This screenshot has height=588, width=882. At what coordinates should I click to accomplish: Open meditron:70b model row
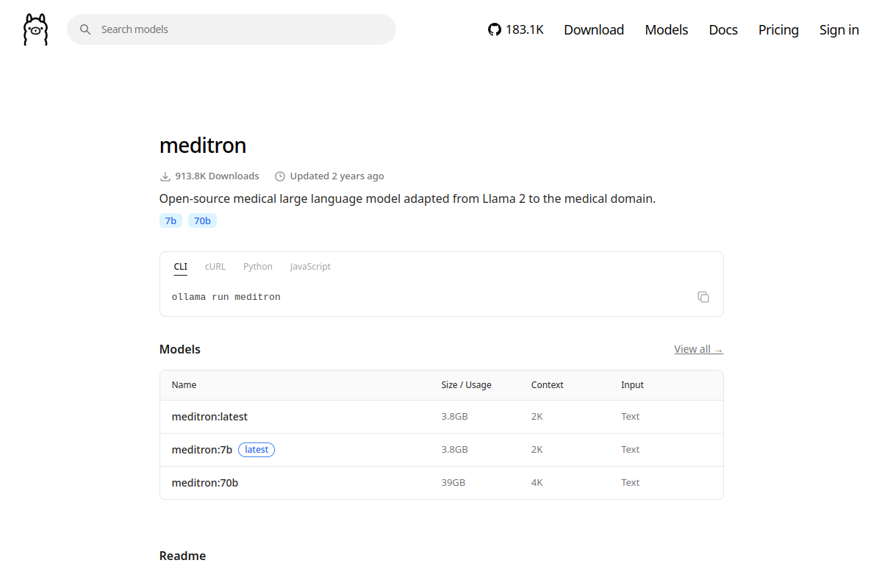(x=442, y=483)
